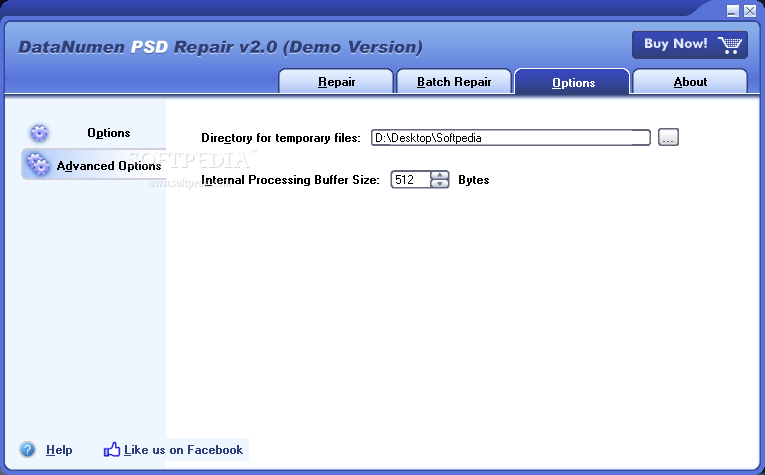
Task: Browse for temporary files directory with ellipsis button
Action: point(668,137)
